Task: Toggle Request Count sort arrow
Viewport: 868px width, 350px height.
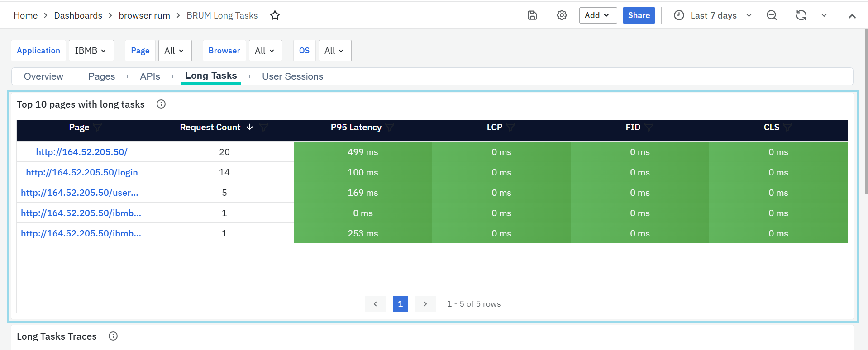Action: pos(249,128)
